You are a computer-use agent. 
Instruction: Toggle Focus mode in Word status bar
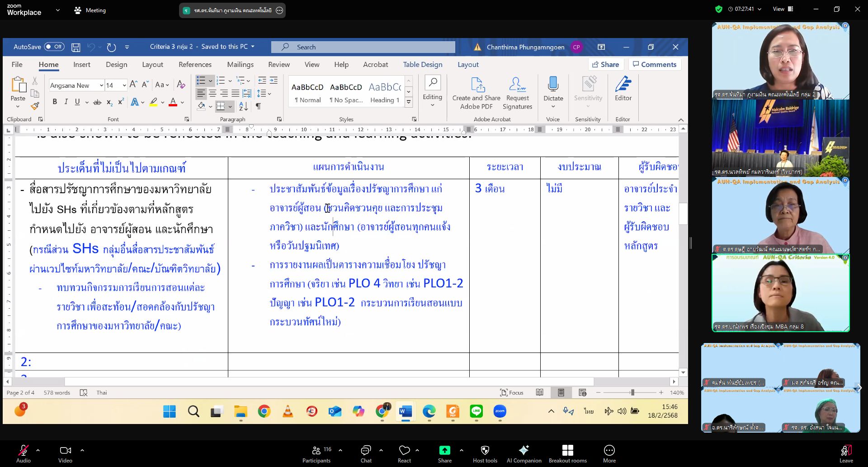[x=511, y=392]
